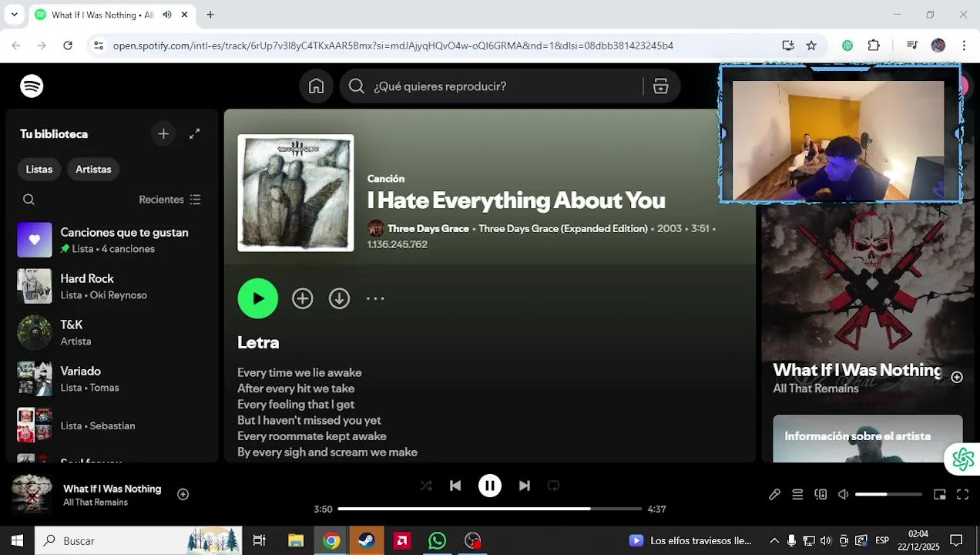Image resolution: width=980 pixels, height=555 pixels.
Task: Open connect to a device icon
Action: [x=821, y=495]
